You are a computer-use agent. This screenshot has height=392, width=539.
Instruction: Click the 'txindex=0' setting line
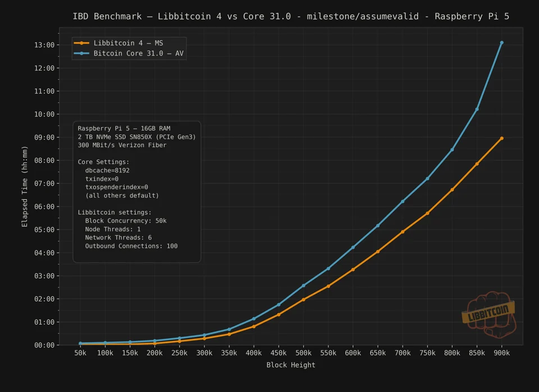click(102, 179)
